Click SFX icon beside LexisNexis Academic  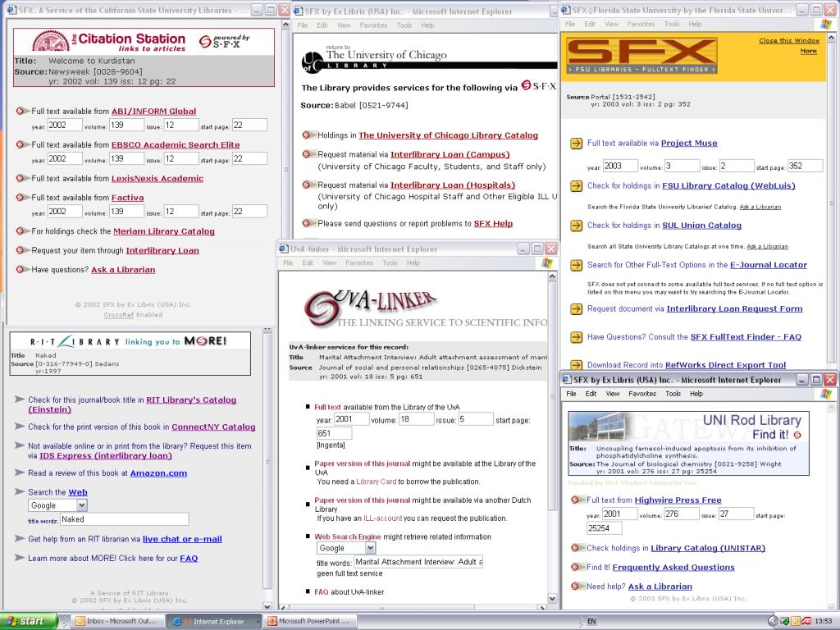coord(22,178)
